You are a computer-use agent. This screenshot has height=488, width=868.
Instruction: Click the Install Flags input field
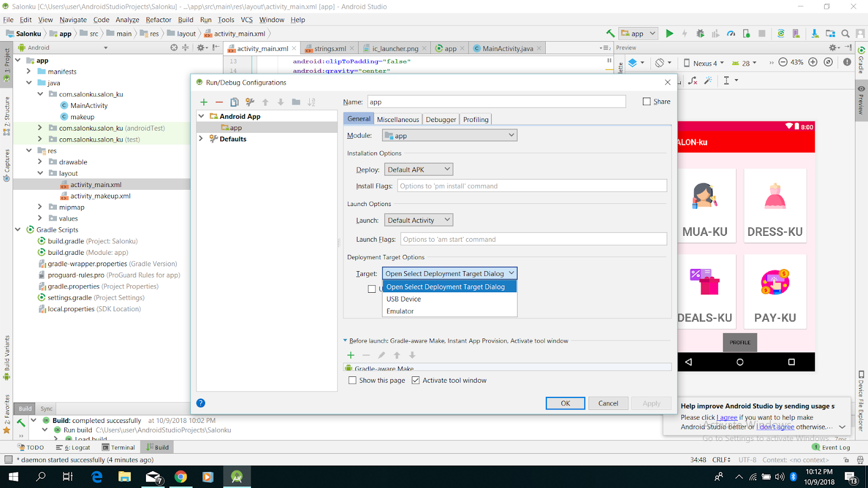click(532, 186)
